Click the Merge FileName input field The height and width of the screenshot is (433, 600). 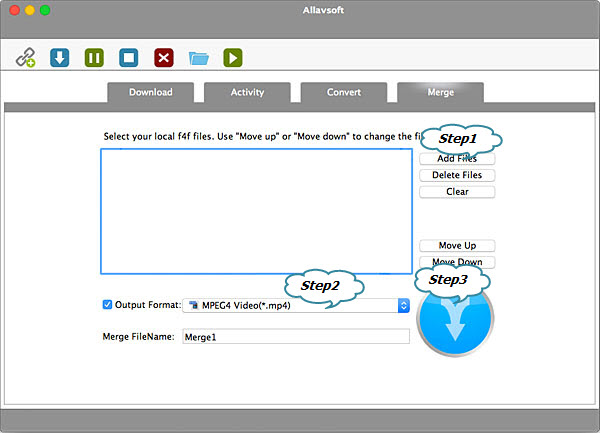click(x=296, y=337)
